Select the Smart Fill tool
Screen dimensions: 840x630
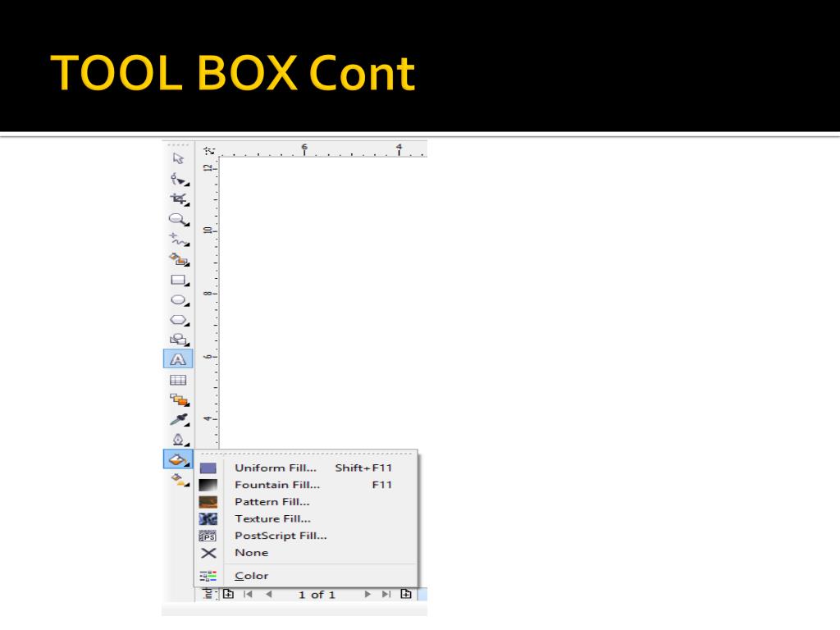179,260
